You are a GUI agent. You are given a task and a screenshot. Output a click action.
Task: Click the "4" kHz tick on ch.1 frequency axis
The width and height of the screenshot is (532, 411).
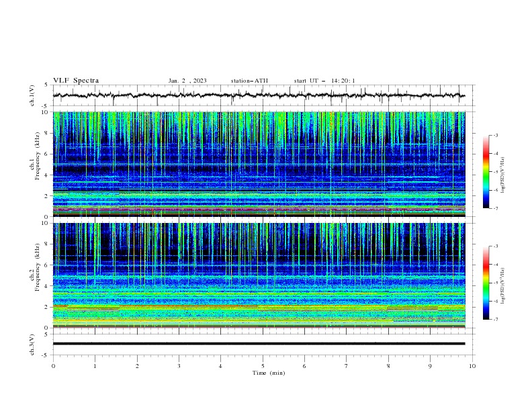[x=47, y=175]
